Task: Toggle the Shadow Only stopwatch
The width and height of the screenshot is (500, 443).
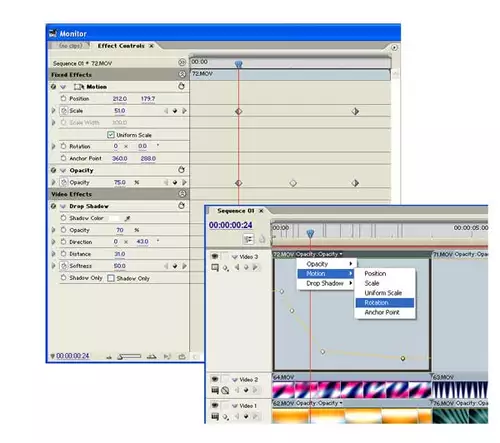Action: 63,278
